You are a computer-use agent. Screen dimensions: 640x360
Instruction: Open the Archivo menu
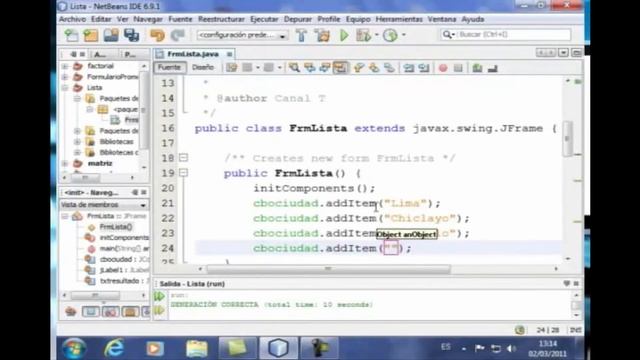72,19
